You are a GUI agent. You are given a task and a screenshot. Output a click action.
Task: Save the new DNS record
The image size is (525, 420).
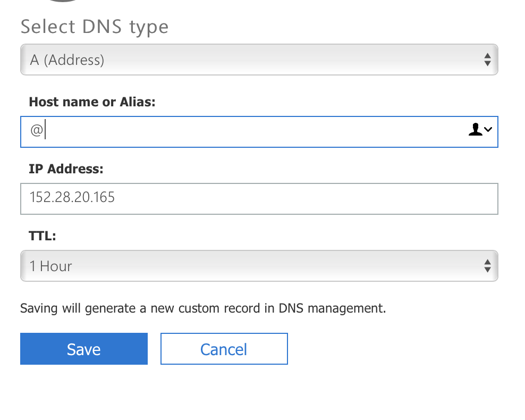(x=83, y=349)
